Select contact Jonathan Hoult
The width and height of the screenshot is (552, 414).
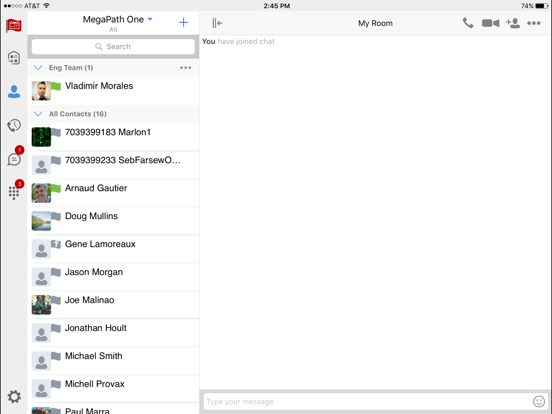click(113, 333)
